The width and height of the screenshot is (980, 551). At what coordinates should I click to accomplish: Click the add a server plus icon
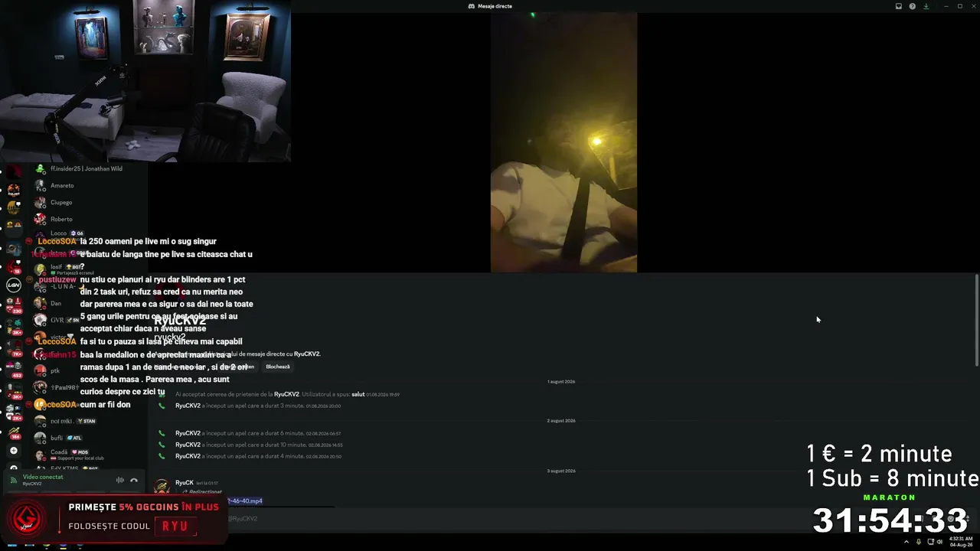(13, 451)
